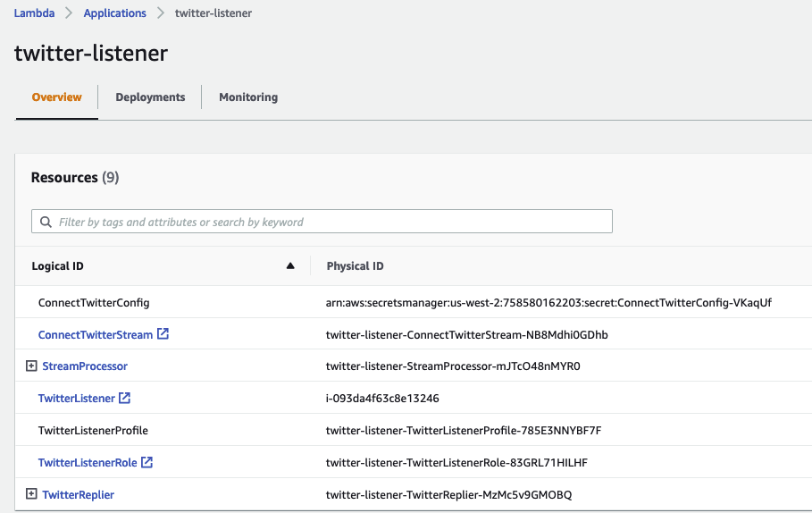Open the StreamProcessor link
The image size is (812, 513).
pos(85,366)
